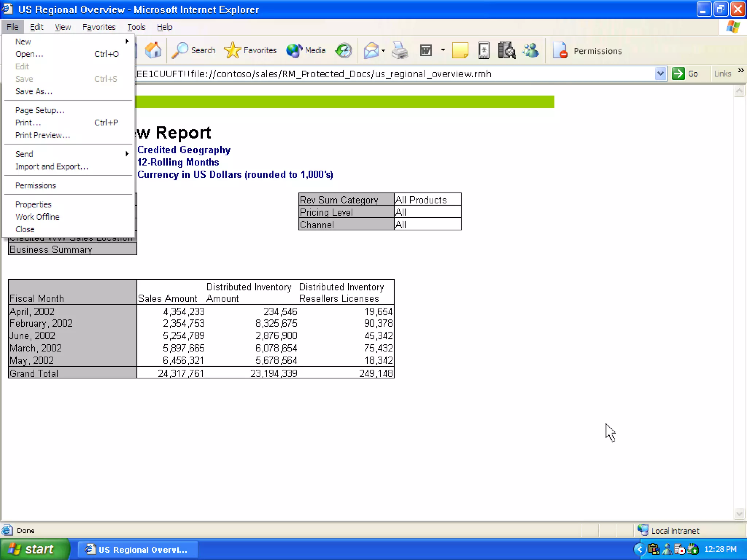This screenshot has width=747, height=560.
Task: Click the Permissions document icon
Action: (560, 50)
